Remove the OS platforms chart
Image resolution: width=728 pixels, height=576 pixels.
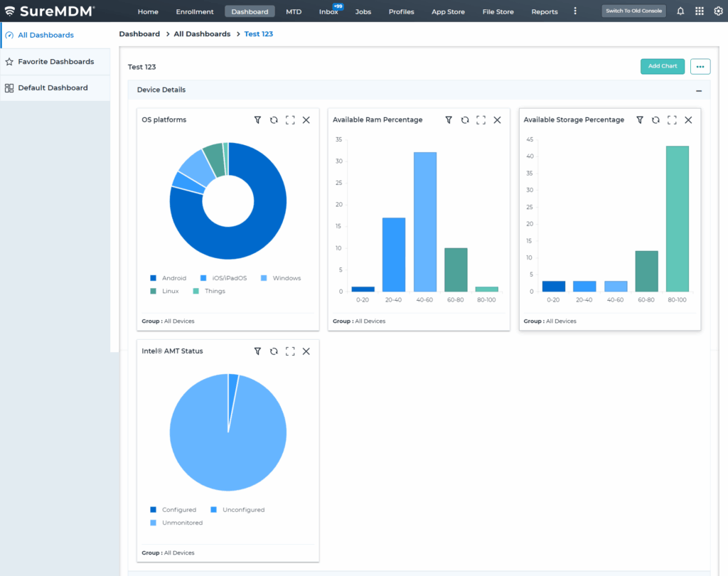[x=306, y=119]
